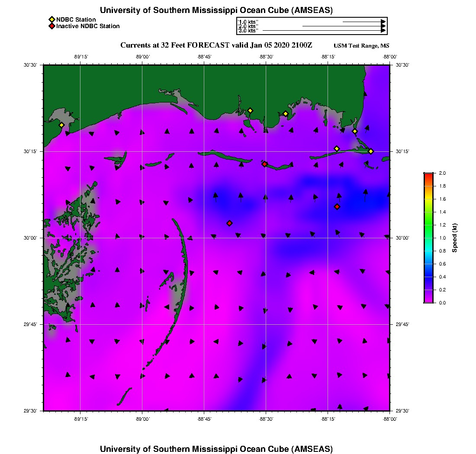Click the '0.0' value on color bar
The height and width of the screenshot is (454, 476).
pos(442,303)
